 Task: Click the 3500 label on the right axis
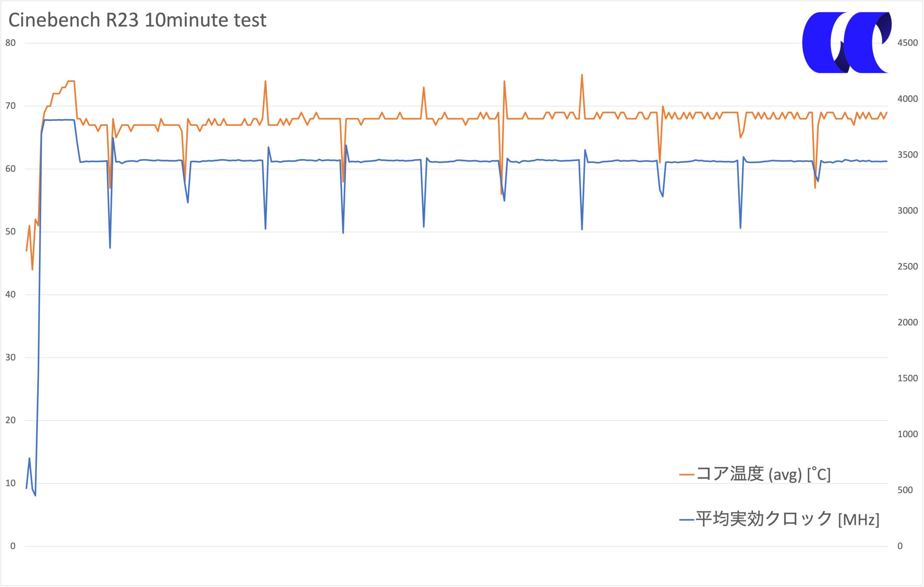click(907, 155)
